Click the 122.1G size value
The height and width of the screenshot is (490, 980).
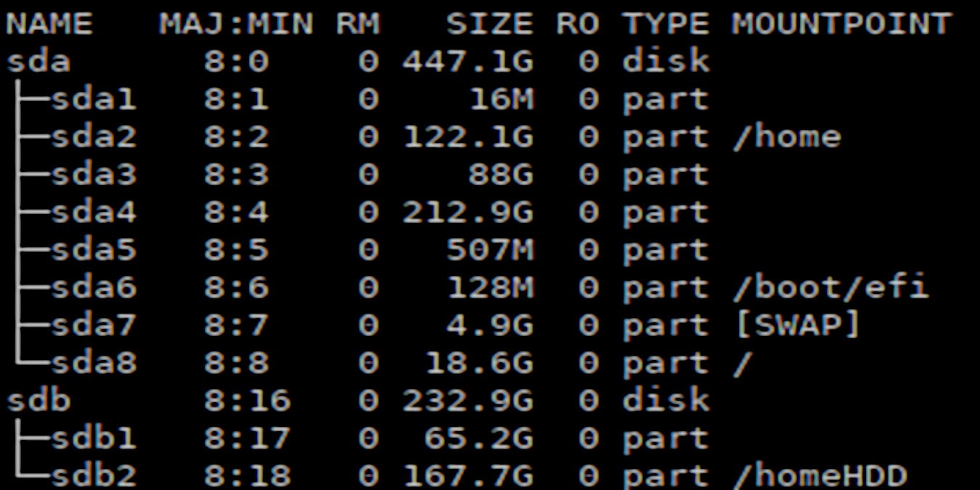[468, 137]
